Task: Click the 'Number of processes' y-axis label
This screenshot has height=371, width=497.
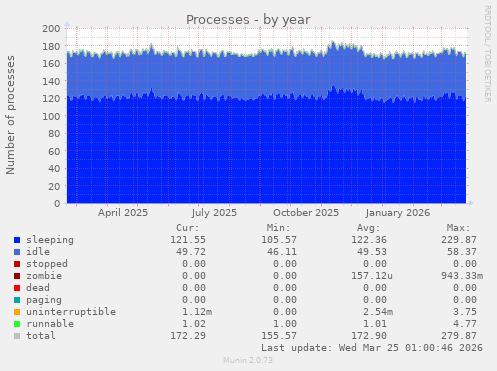Action: click(10, 115)
